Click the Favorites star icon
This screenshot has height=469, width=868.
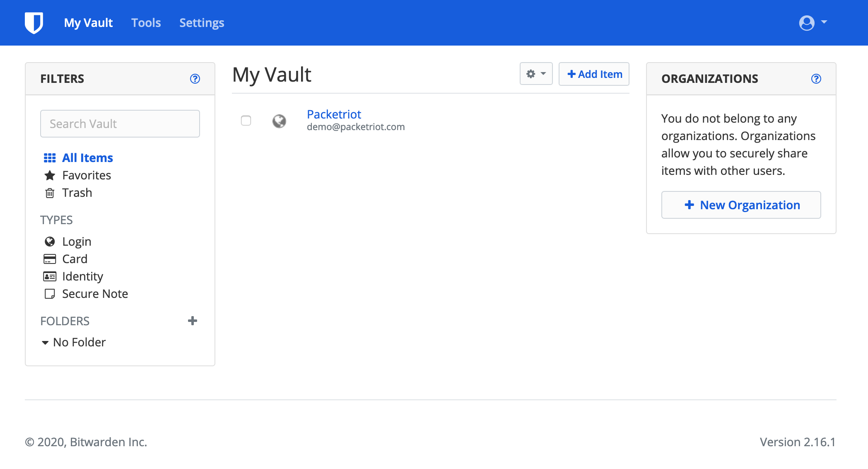(x=50, y=175)
